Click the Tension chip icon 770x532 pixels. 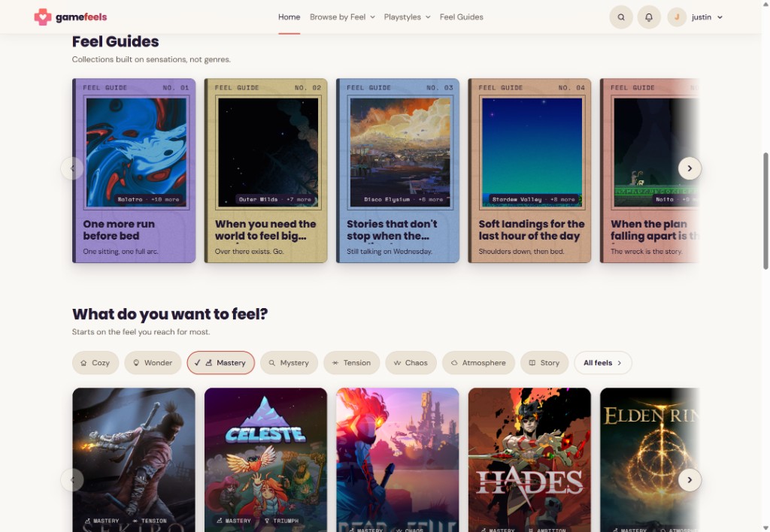click(x=335, y=363)
